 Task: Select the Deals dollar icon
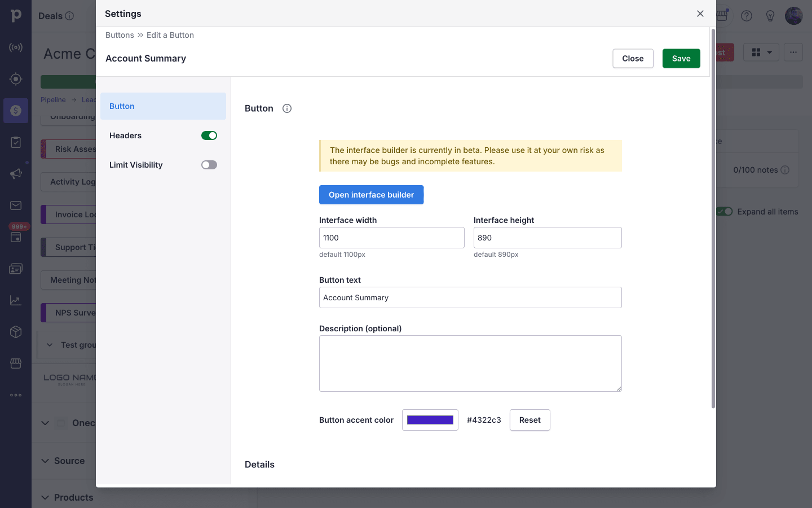pos(16,111)
